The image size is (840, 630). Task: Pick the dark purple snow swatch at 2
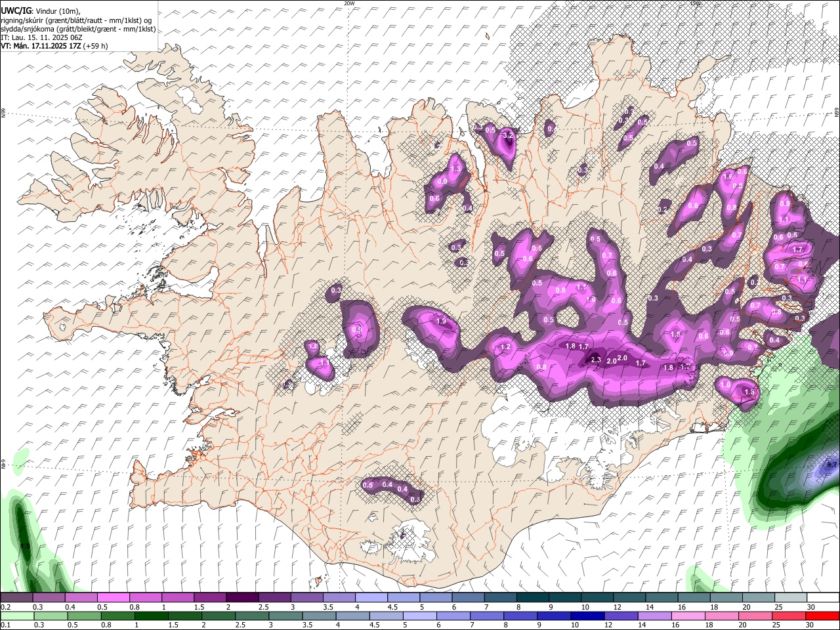(x=241, y=598)
